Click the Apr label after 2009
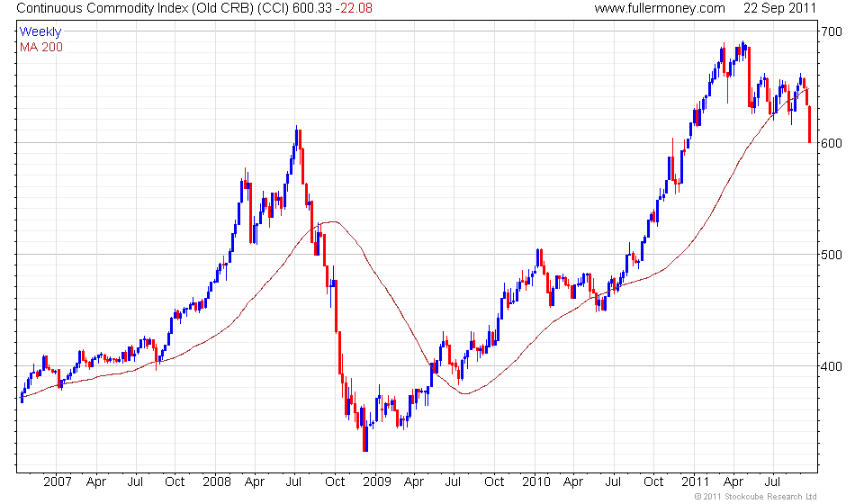The width and height of the screenshot is (864, 504). click(414, 482)
